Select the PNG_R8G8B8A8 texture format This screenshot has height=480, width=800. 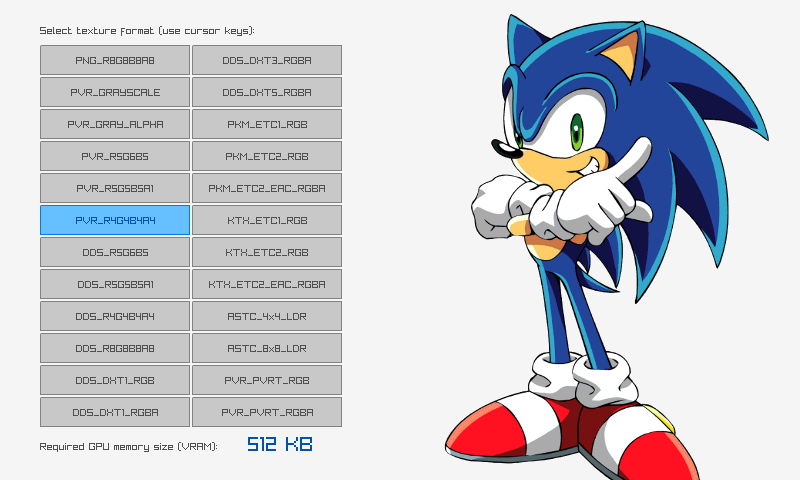(x=115, y=60)
